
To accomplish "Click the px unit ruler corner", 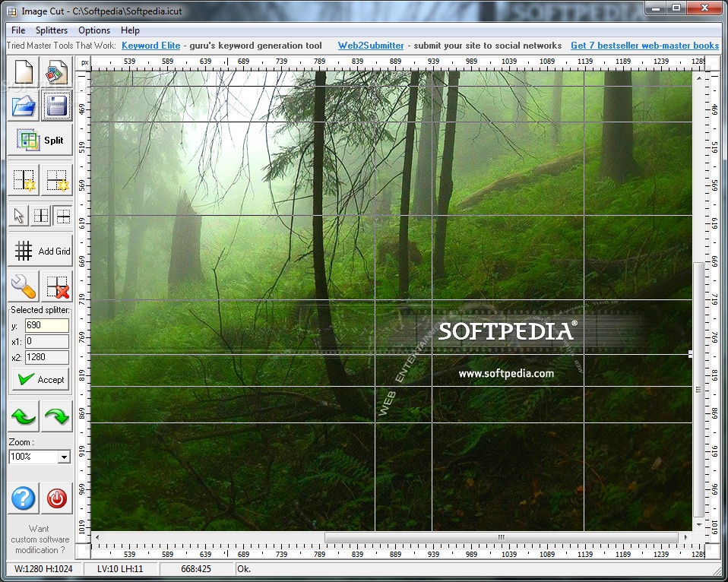I will 84,62.
